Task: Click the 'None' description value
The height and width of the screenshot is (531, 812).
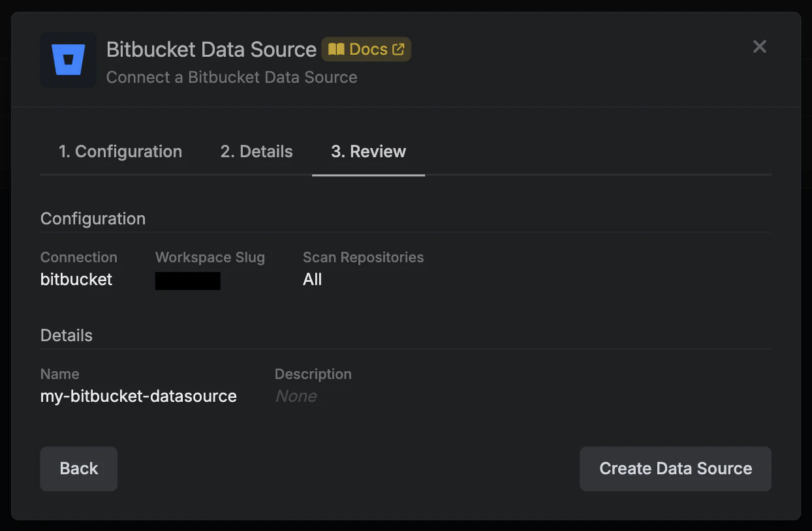Action: pos(296,396)
